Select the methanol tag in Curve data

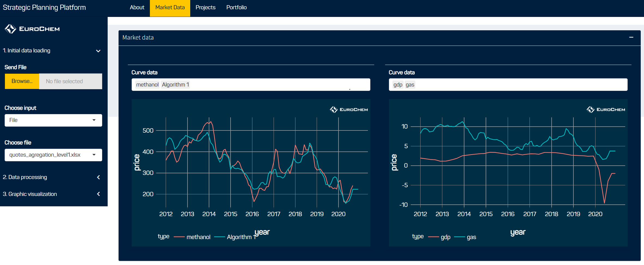[x=147, y=85]
